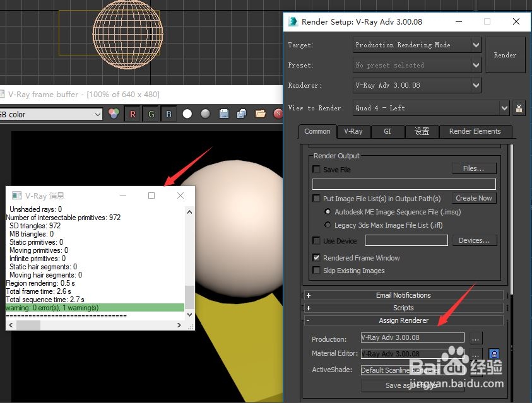Select the wireframe sphere in viewport
Screen dimensions: 532x403
(x=127, y=34)
